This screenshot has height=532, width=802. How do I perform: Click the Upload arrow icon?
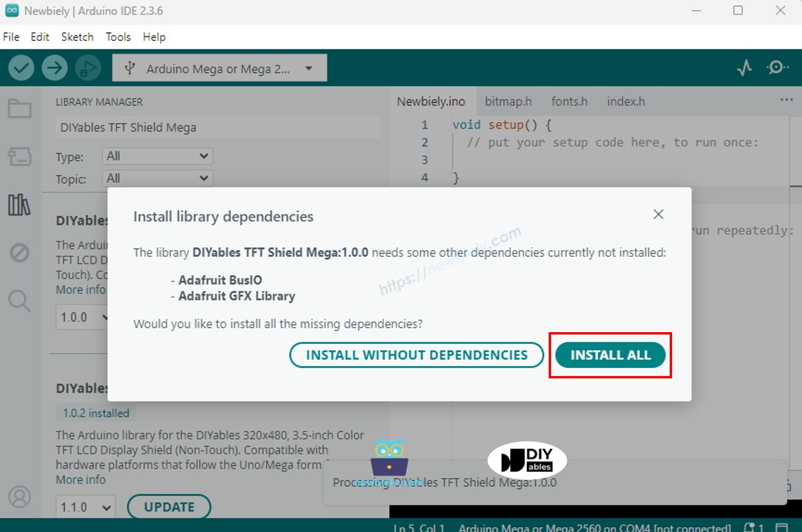click(54, 67)
